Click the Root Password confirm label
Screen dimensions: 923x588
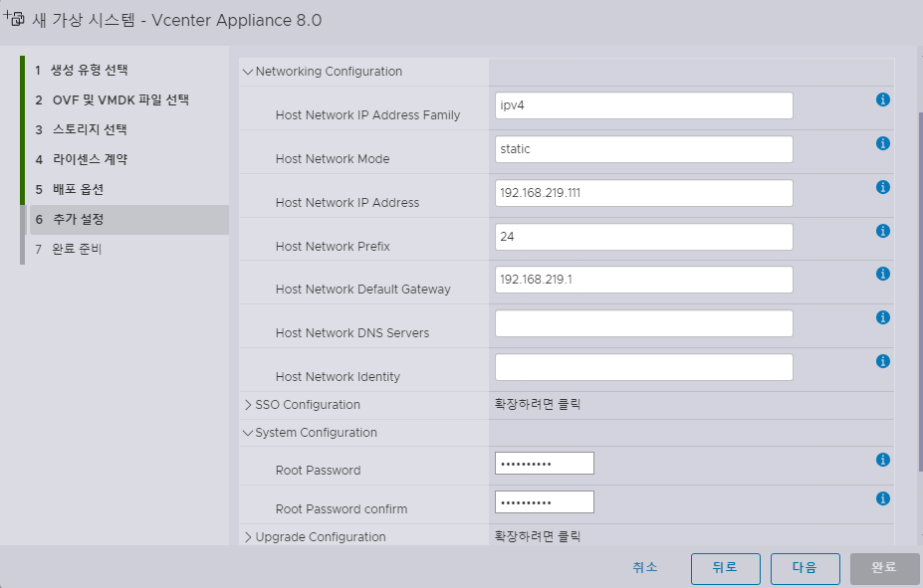pyautogui.click(x=341, y=509)
